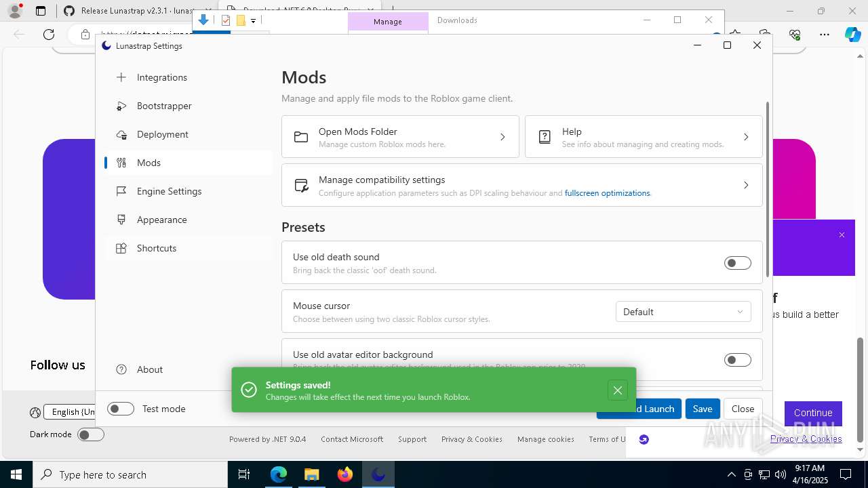Click the taskbar search box
This screenshot has height=488, width=868.
coord(130,474)
